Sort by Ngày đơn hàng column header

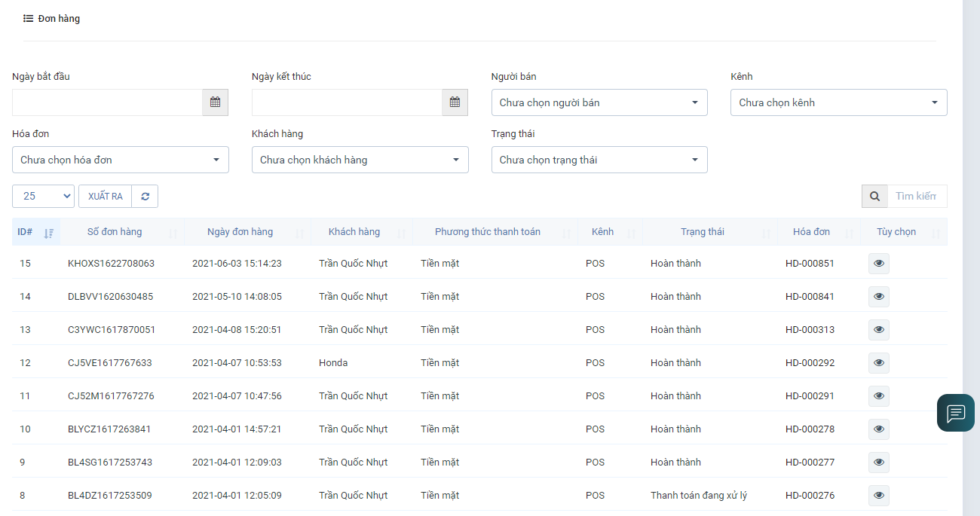pyautogui.click(x=240, y=232)
